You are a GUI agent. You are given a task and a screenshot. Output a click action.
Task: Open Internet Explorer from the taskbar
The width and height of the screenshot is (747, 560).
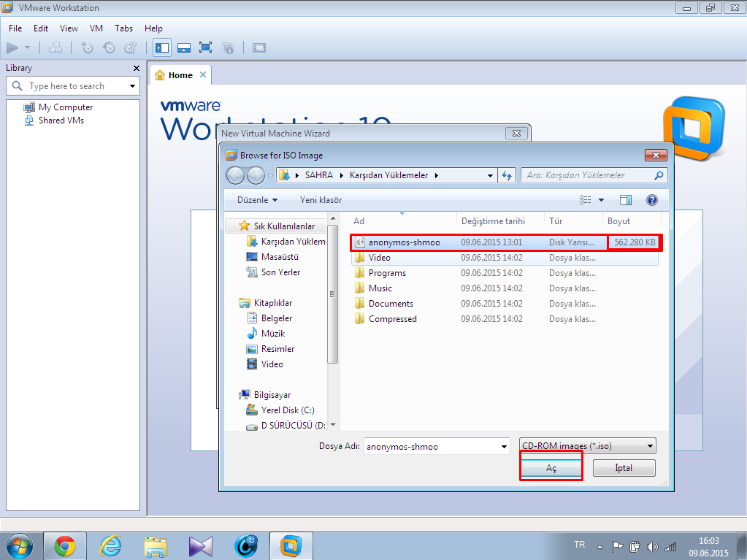tap(110, 546)
